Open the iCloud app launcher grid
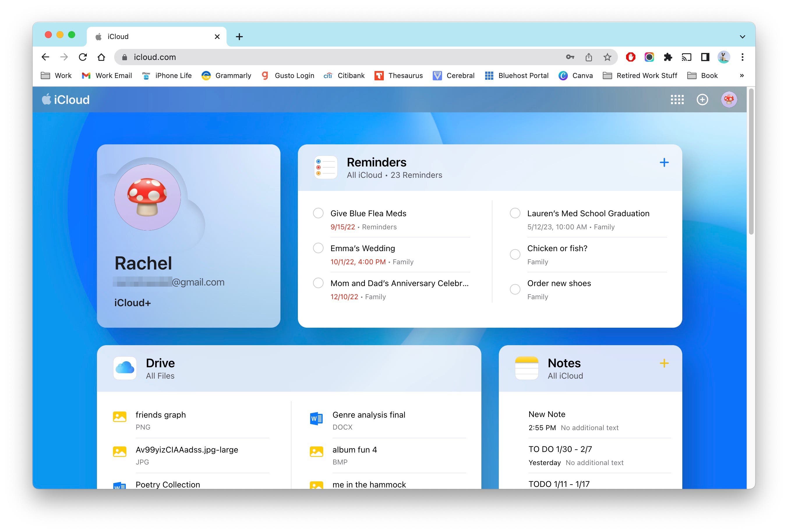Viewport: 788px width, 532px height. pyautogui.click(x=677, y=100)
